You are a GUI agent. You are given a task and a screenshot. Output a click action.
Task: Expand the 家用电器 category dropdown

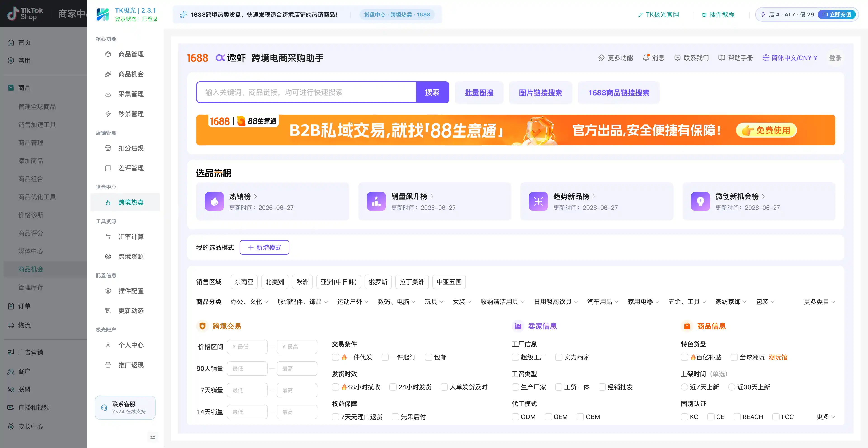643,302
